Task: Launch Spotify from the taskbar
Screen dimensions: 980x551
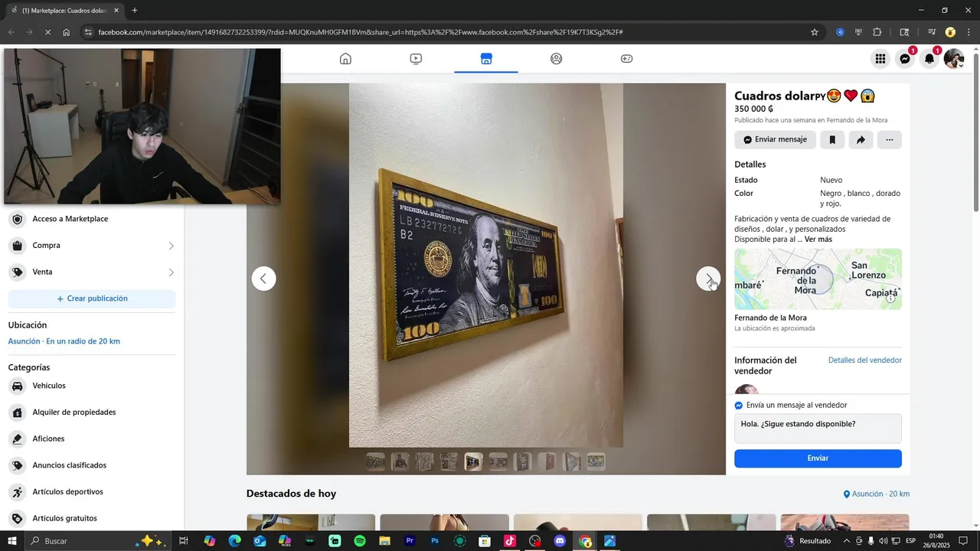Action: click(x=360, y=541)
